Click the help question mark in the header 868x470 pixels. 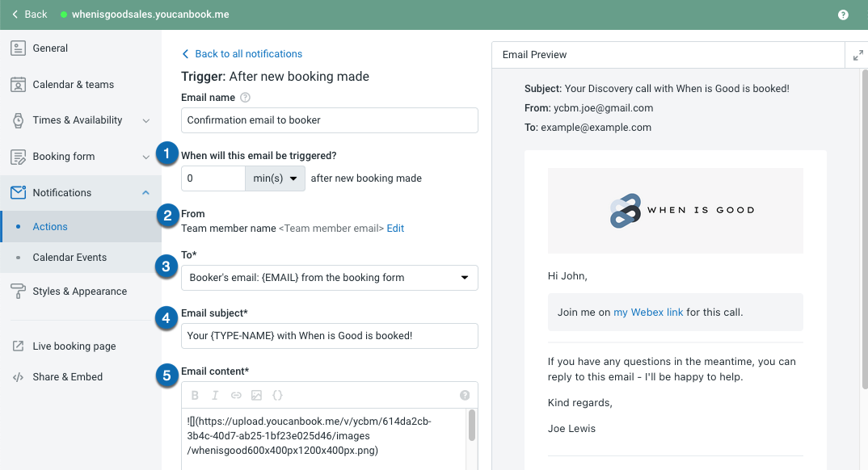pos(843,15)
